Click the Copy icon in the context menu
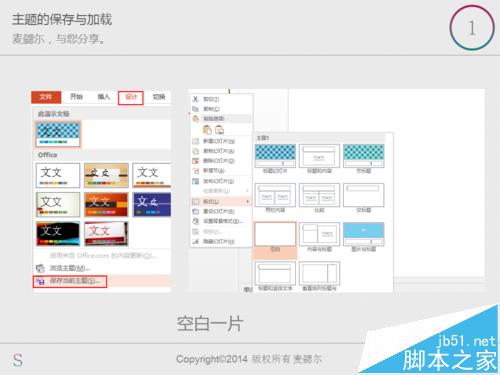 coord(196,109)
